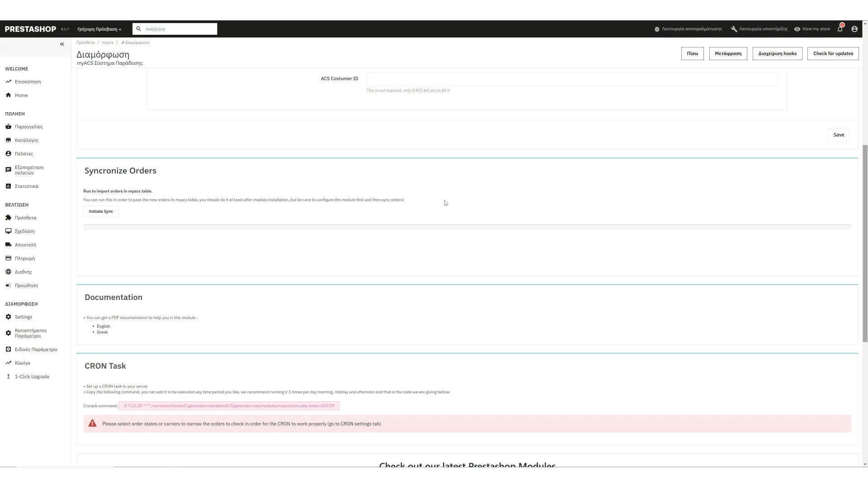The image size is (868, 488).
Task: Click the megaphone Προώθηση icon
Action: pyautogui.click(x=8, y=286)
